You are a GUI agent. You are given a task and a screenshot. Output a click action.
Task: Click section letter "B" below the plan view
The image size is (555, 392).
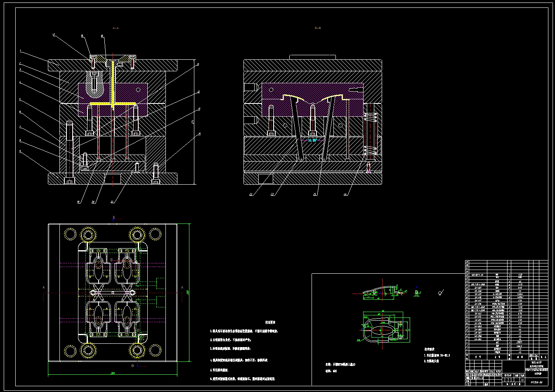pos(132,365)
